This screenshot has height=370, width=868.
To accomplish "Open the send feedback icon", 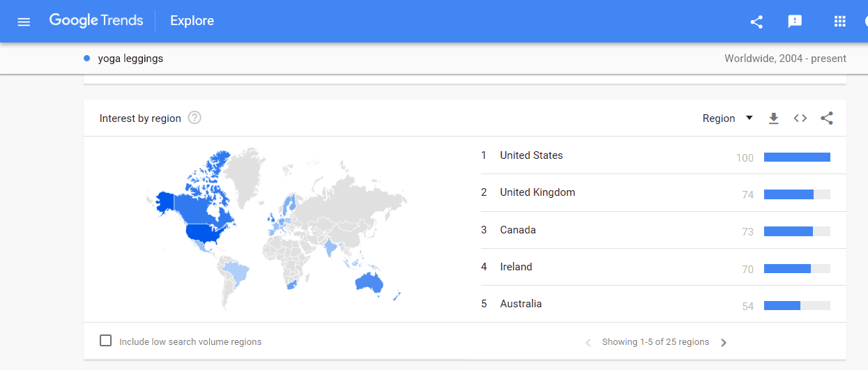I will 795,22.
